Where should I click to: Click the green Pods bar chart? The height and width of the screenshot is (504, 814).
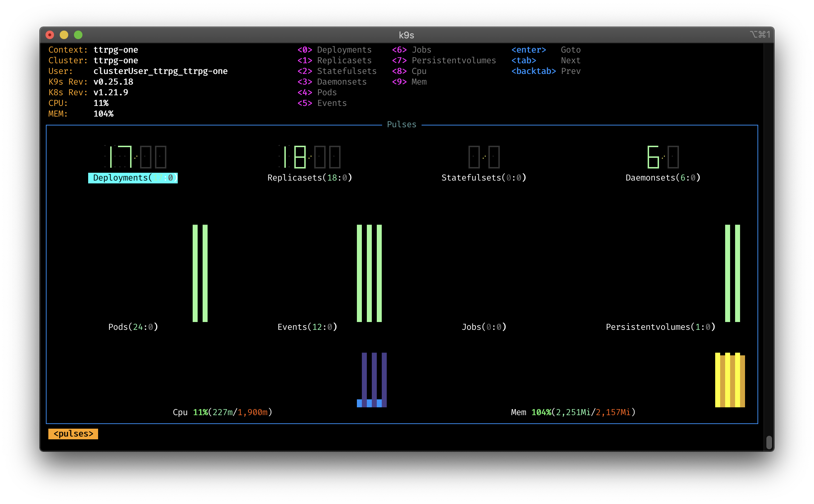[x=200, y=273]
